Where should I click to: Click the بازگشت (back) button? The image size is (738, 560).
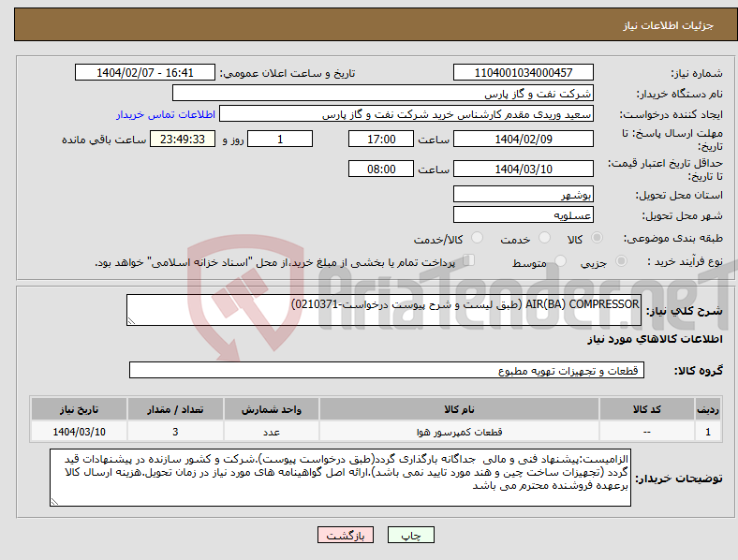(x=346, y=535)
